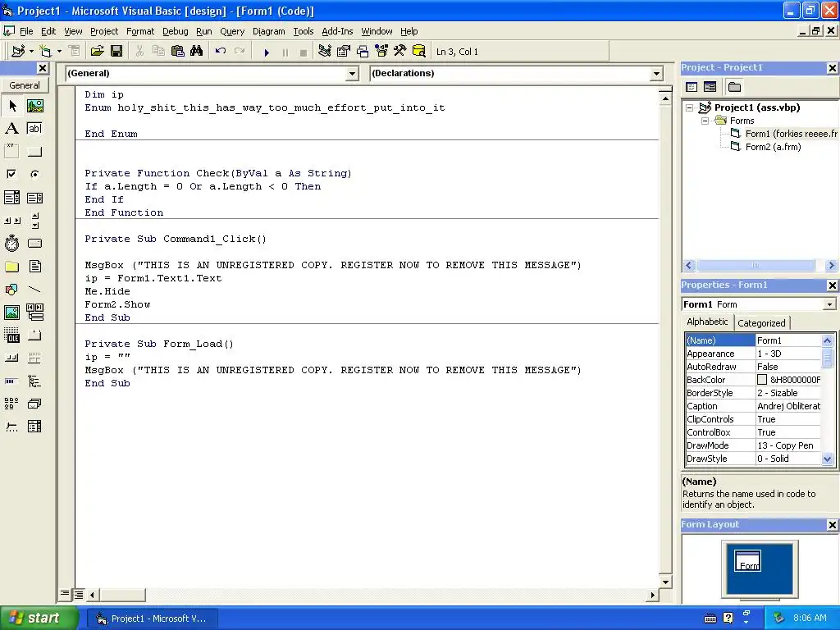Select the Pointer tool in toolbox
Image resolution: width=840 pixels, height=630 pixels.
point(11,106)
